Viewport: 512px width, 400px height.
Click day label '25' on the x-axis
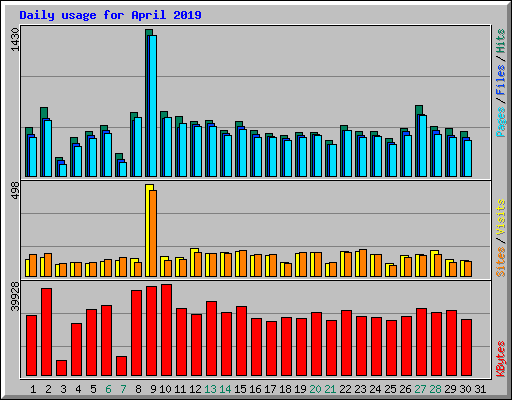(x=390, y=389)
